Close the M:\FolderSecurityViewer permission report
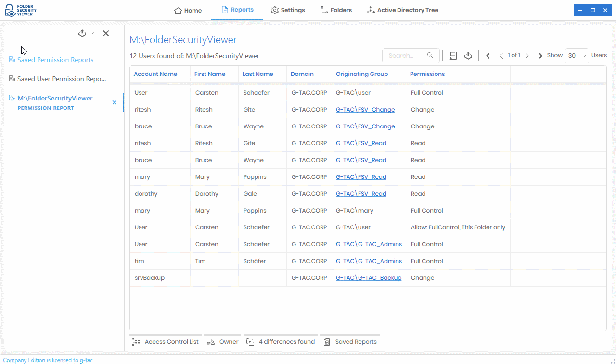This screenshot has width=616, height=364. [115, 102]
